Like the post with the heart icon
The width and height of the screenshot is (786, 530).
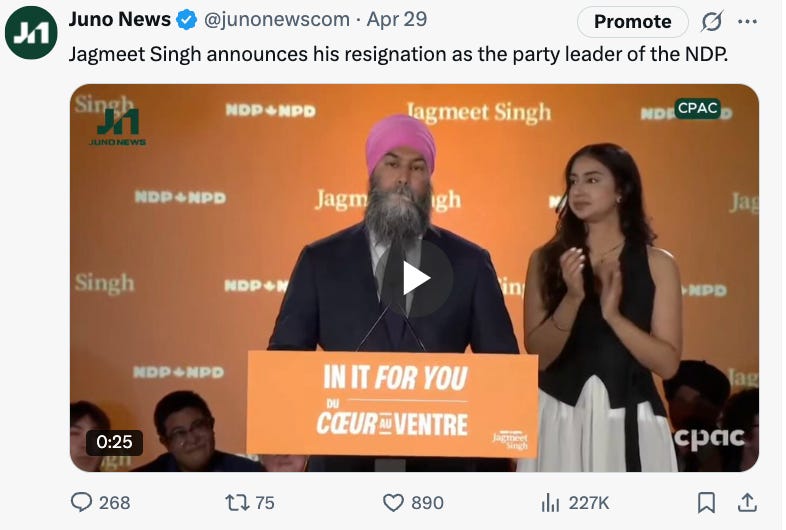coord(393,502)
